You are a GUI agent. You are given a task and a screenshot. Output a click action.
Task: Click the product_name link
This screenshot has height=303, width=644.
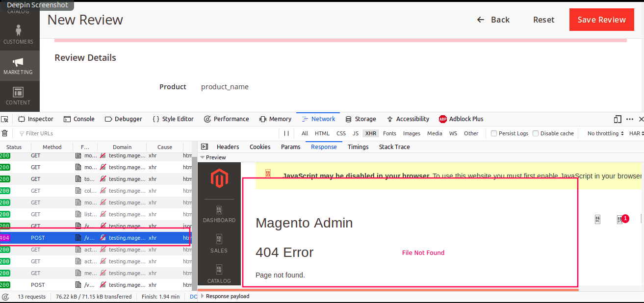tap(225, 87)
